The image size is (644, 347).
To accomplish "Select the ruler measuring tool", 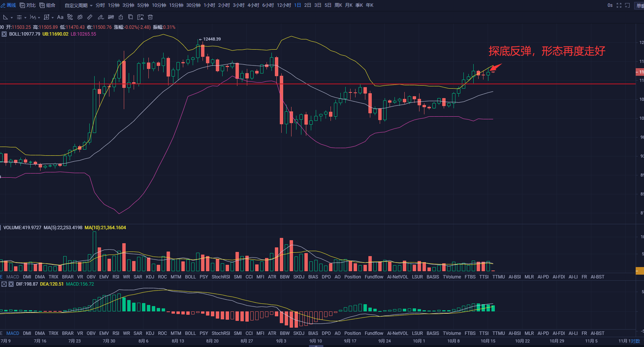I will point(90,17).
